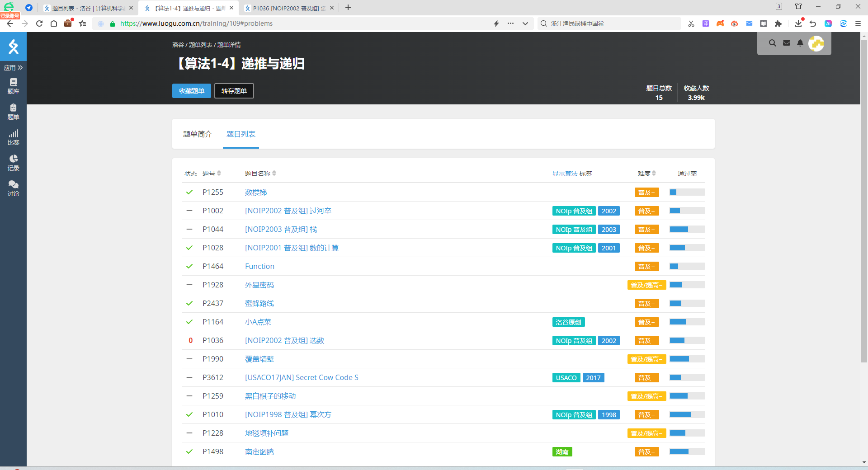Sort problems by 题目名称 column
Image resolution: width=868 pixels, height=470 pixels.
pyautogui.click(x=260, y=174)
